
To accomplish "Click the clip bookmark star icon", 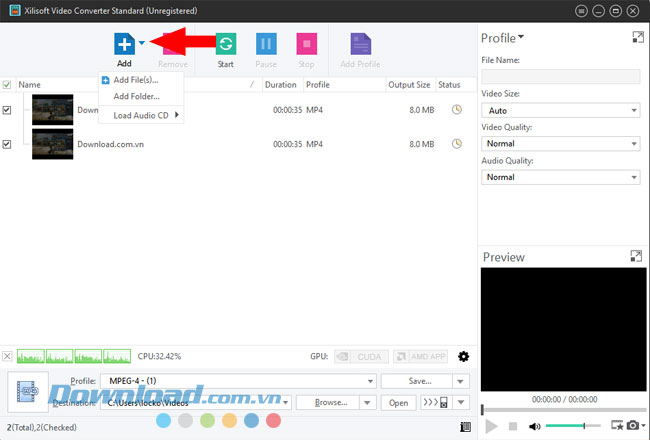I will coord(617,425).
